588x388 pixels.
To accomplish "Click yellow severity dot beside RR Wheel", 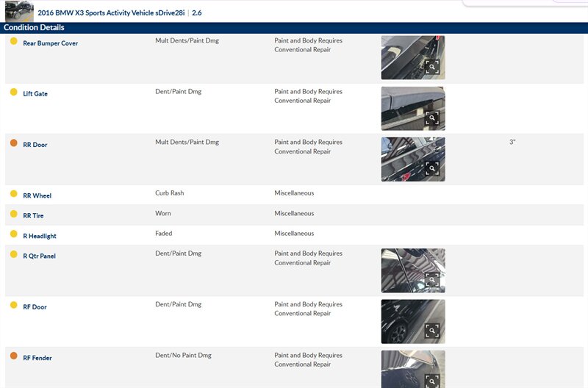I will [x=13, y=194].
